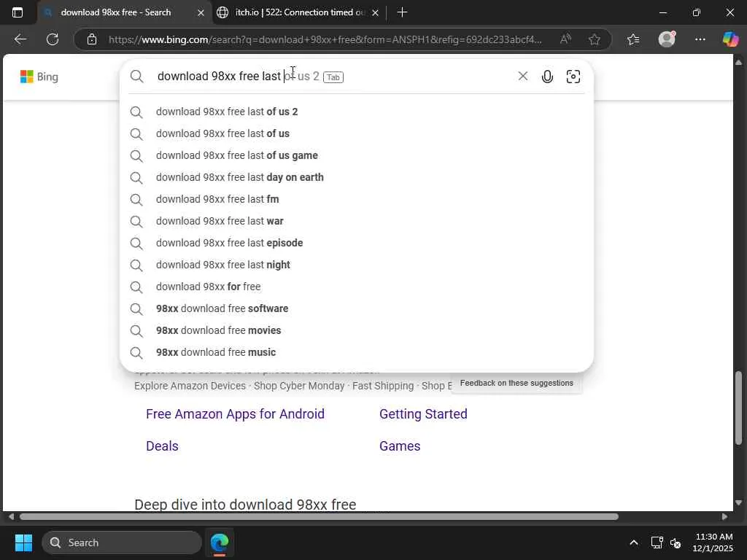Click the Windows taskbar Search box
The image size is (747, 560).
point(122,542)
